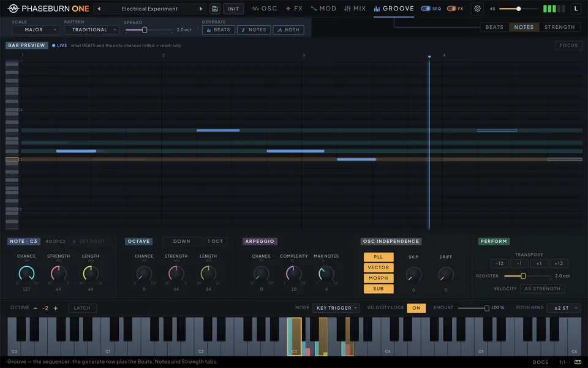
Task: Click the Arpeggio Complexity knob
Action: (293, 274)
